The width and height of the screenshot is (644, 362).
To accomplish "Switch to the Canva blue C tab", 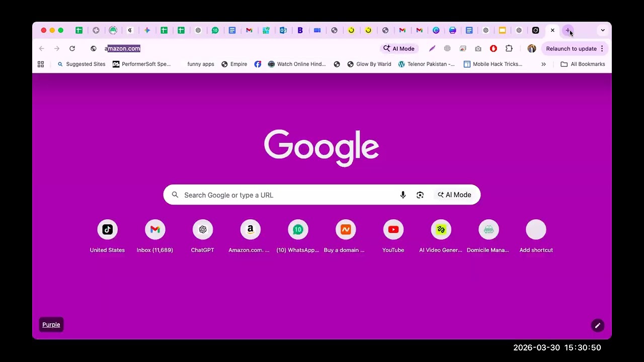I will click(436, 30).
